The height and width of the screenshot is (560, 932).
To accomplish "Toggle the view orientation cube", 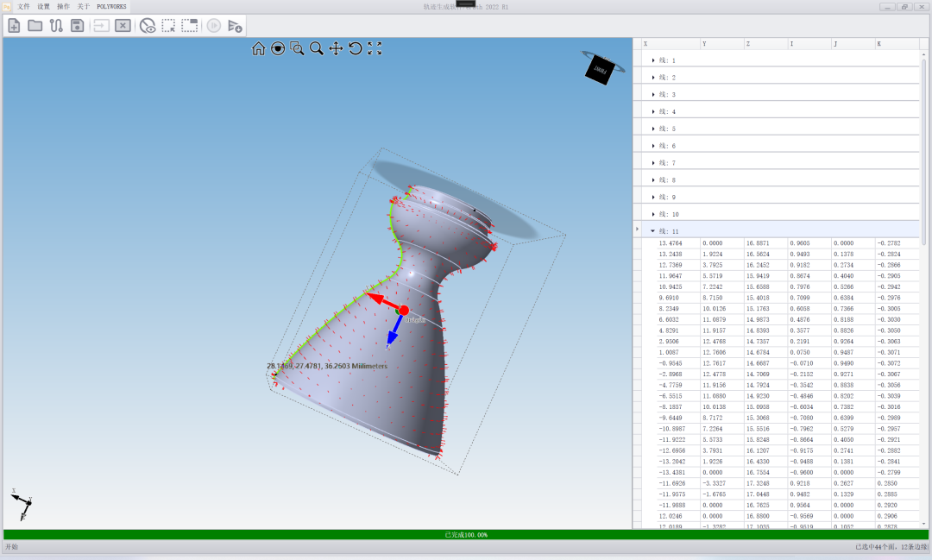I will click(x=601, y=70).
